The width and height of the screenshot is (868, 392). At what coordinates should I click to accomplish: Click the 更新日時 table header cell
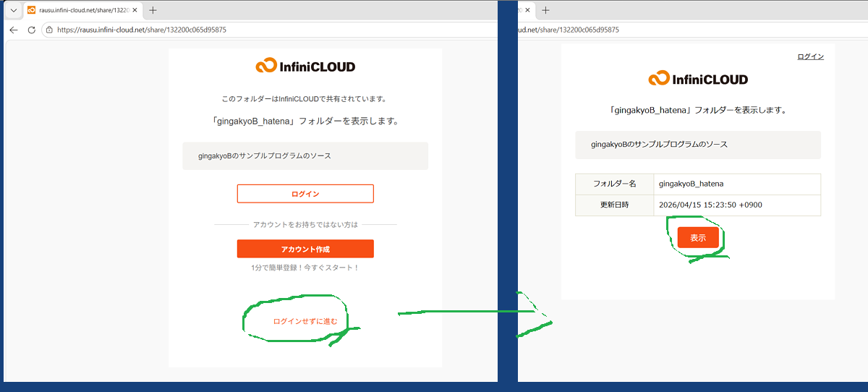tap(615, 205)
